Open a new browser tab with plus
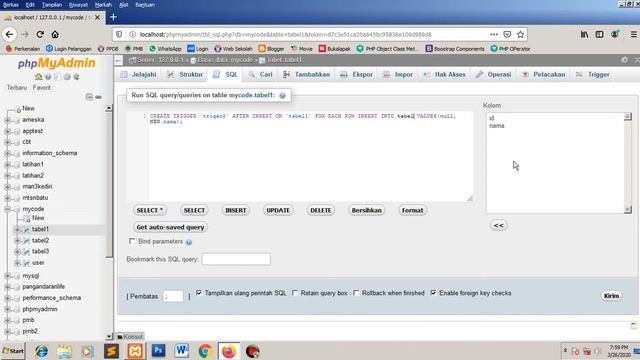 (x=113, y=17)
